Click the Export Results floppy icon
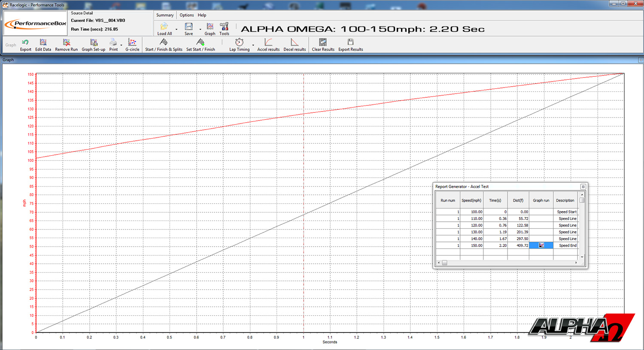The image size is (644, 350). pos(350,42)
